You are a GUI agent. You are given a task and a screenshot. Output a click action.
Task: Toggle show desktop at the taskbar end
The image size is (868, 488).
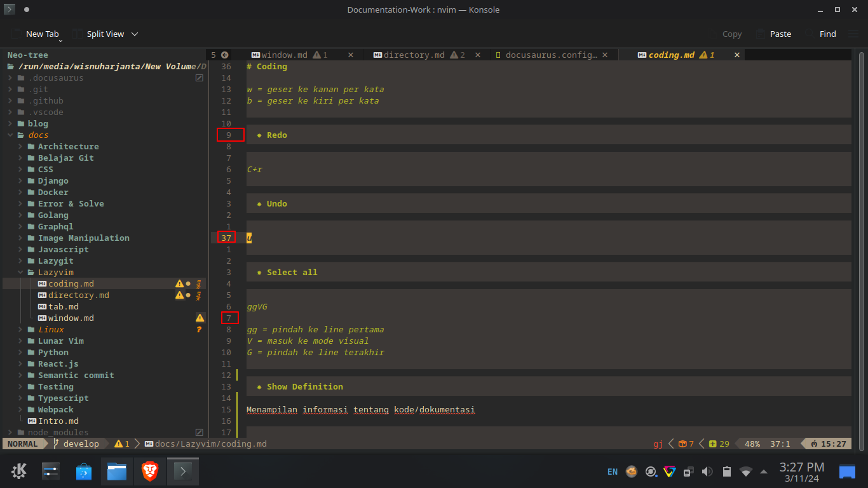click(x=847, y=471)
